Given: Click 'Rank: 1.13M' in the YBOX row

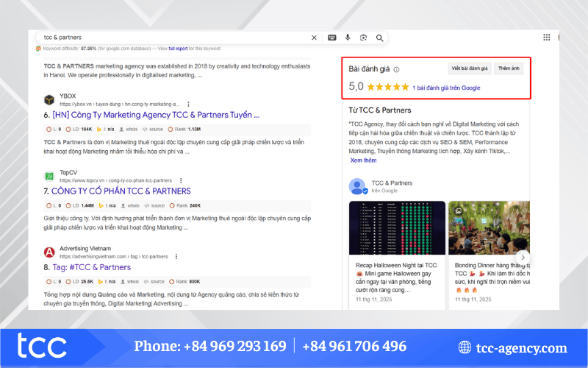Looking at the screenshot, I should (x=184, y=130).
